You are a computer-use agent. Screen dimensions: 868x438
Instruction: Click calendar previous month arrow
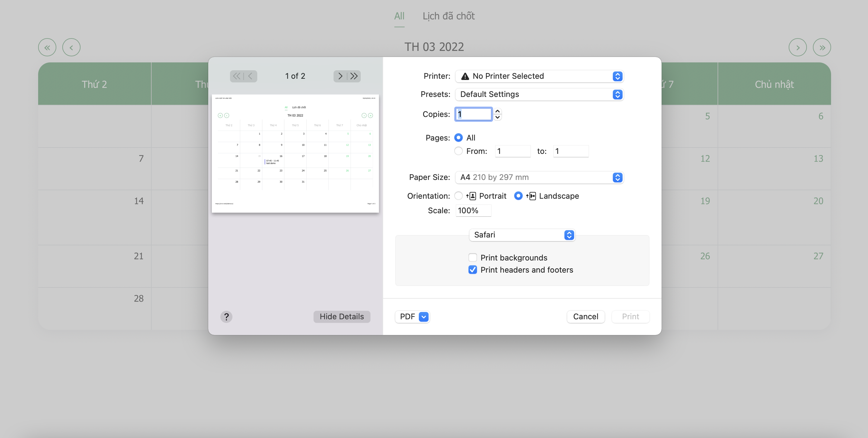point(71,48)
